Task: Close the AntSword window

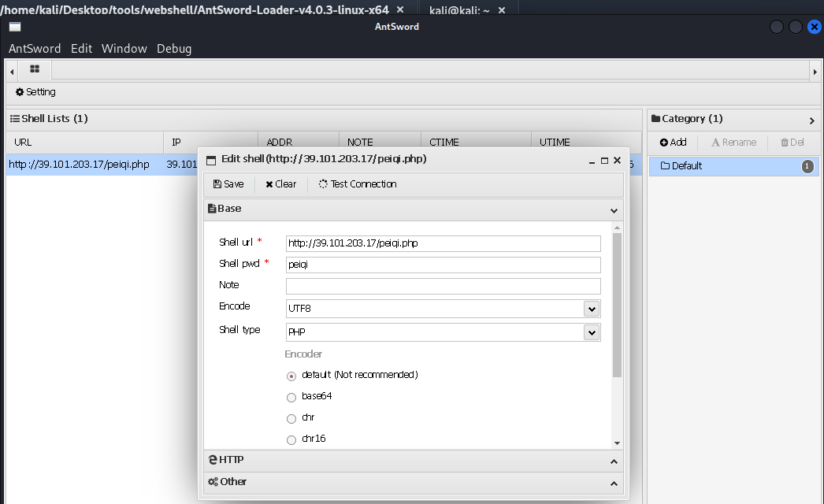Action: [x=814, y=27]
